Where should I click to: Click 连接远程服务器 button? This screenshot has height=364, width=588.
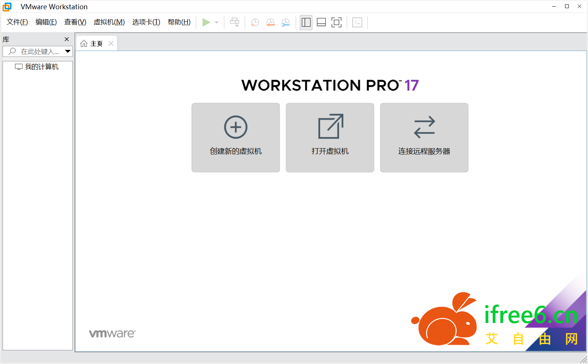coord(424,137)
